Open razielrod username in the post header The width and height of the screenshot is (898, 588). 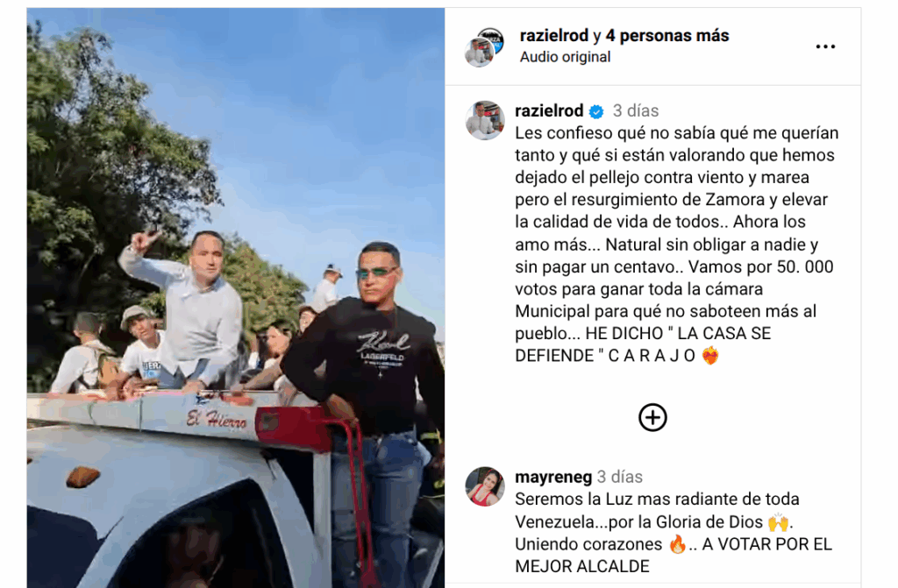pyautogui.click(x=554, y=36)
